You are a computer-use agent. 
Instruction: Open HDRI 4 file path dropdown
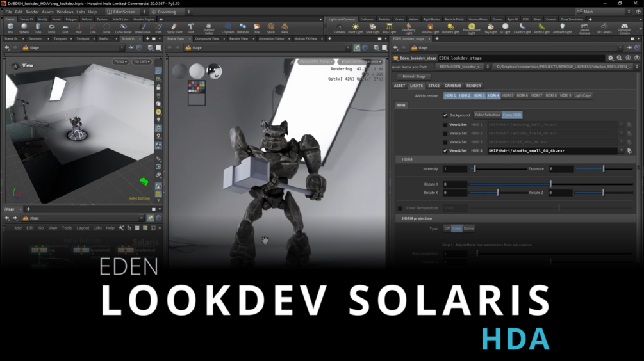(622, 151)
